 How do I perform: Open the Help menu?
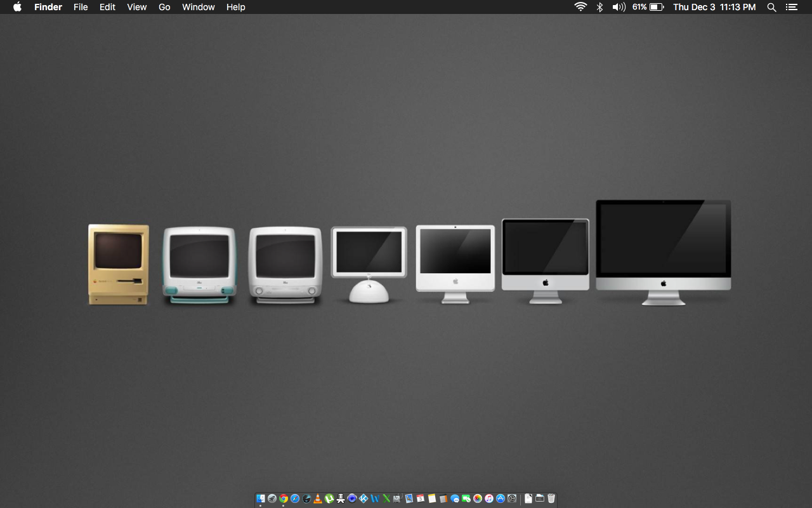click(235, 7)
